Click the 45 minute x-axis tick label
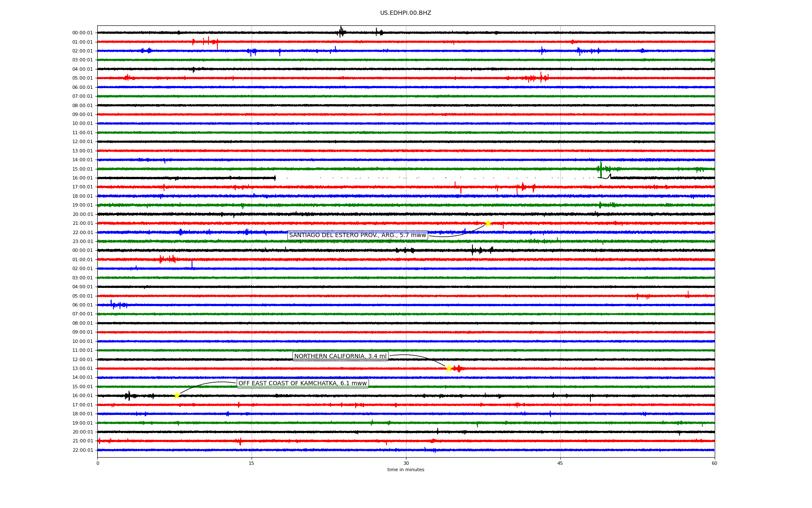The height and width of the screenshot is (508, 812). [x=560, y=463]
